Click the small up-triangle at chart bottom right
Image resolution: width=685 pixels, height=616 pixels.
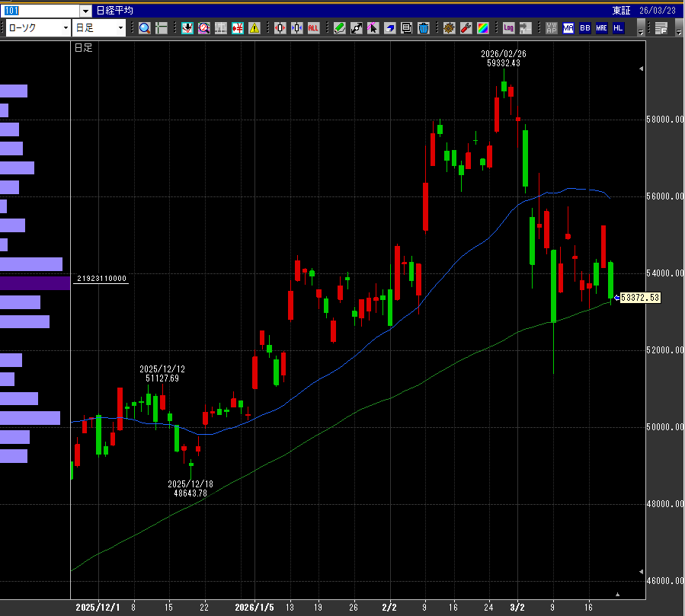(618, 594)
